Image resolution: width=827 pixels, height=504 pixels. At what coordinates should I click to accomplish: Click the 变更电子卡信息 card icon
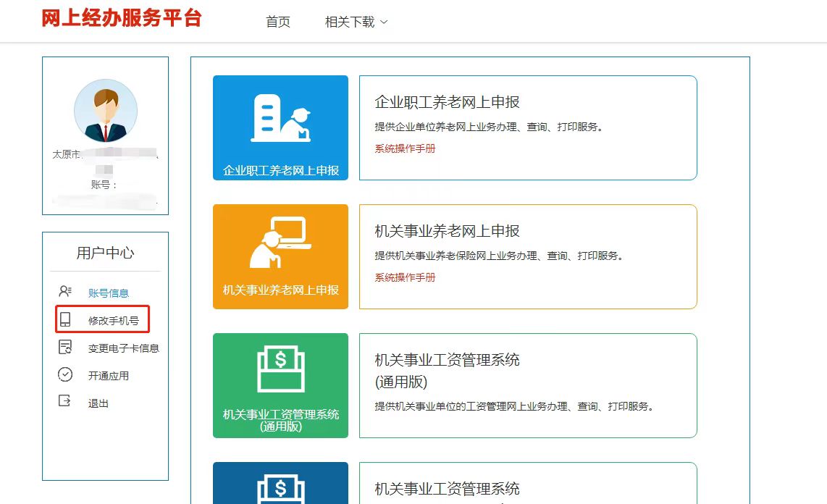[65, 348]
